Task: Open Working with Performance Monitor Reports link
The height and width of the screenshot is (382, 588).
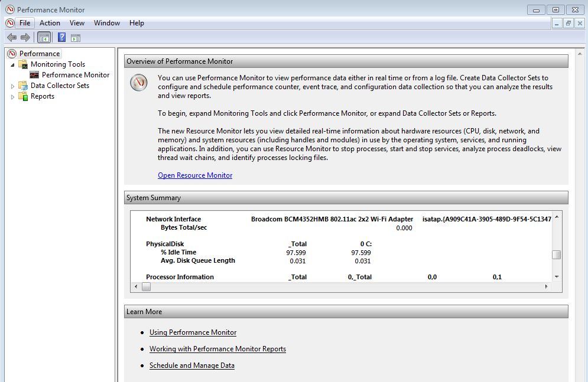Action: coord(217,349)
